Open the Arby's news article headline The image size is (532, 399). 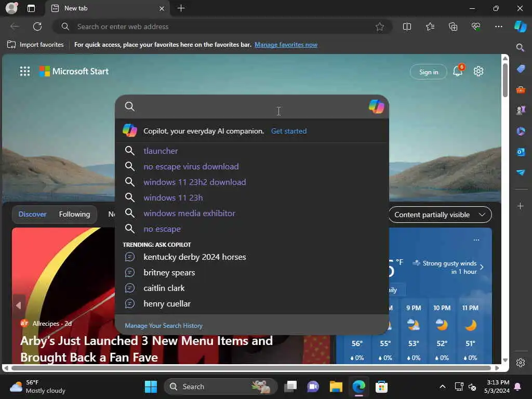click(147, 349)
